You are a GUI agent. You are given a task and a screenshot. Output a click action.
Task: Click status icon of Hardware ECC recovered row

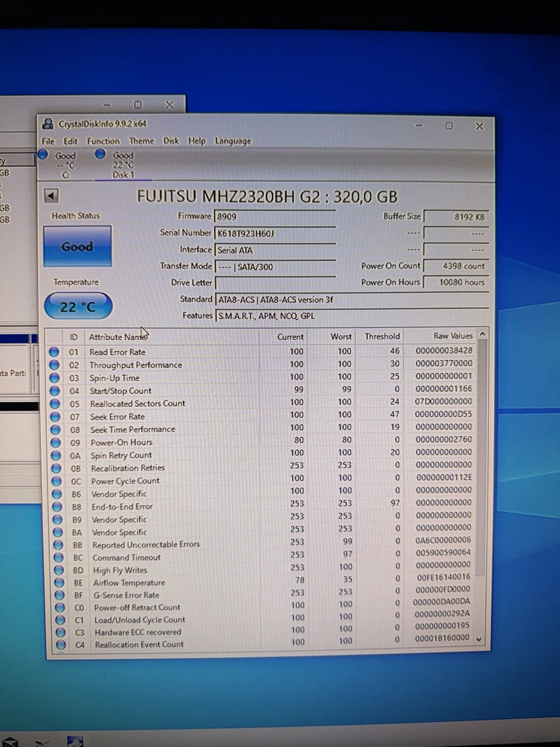(61, 632)
